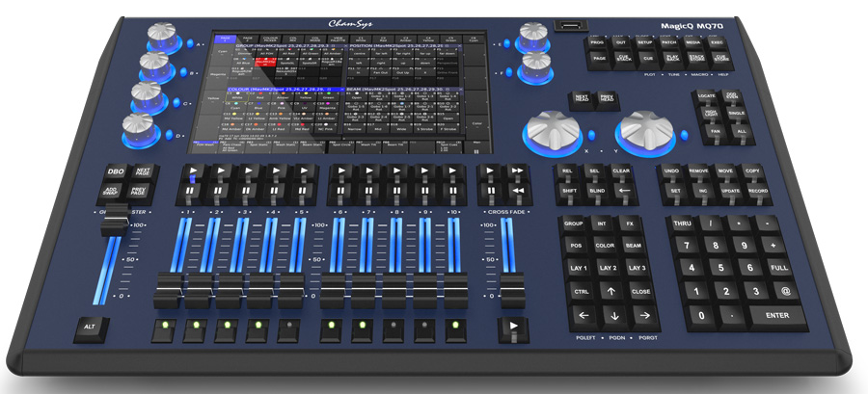
Task: Open VIEW PALETTE on the touchscreen
Action: tap(337, 39)
